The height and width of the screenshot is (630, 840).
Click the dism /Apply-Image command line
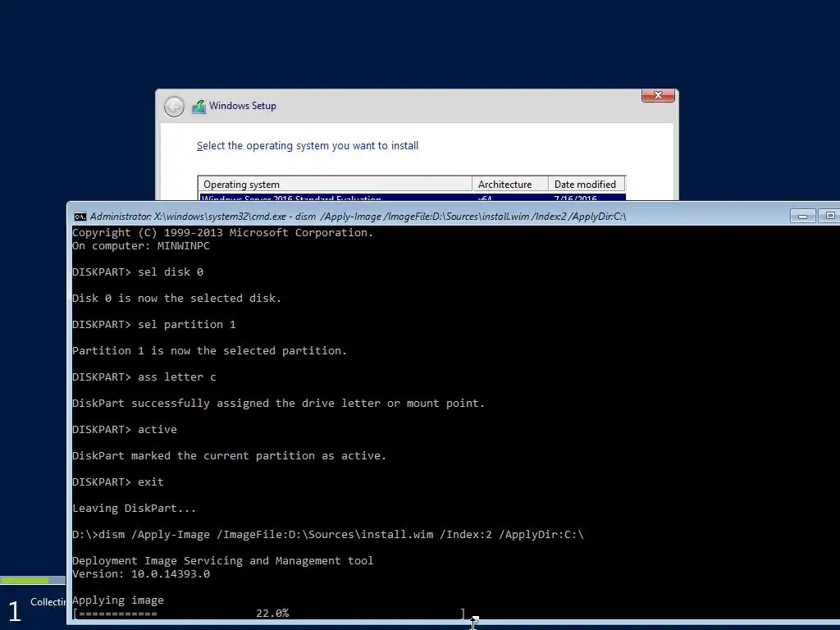328,535
